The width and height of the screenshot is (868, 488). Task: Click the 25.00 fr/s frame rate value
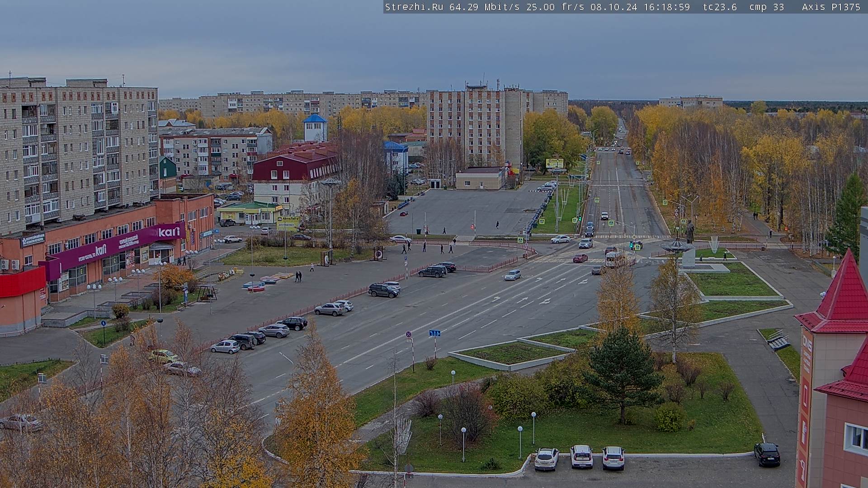click(555, 7)
